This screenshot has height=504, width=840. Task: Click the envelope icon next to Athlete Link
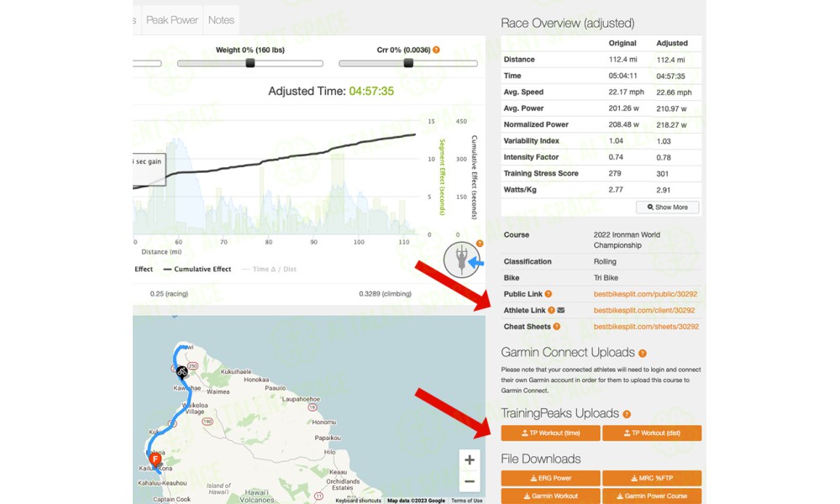[x=561, y=310]
